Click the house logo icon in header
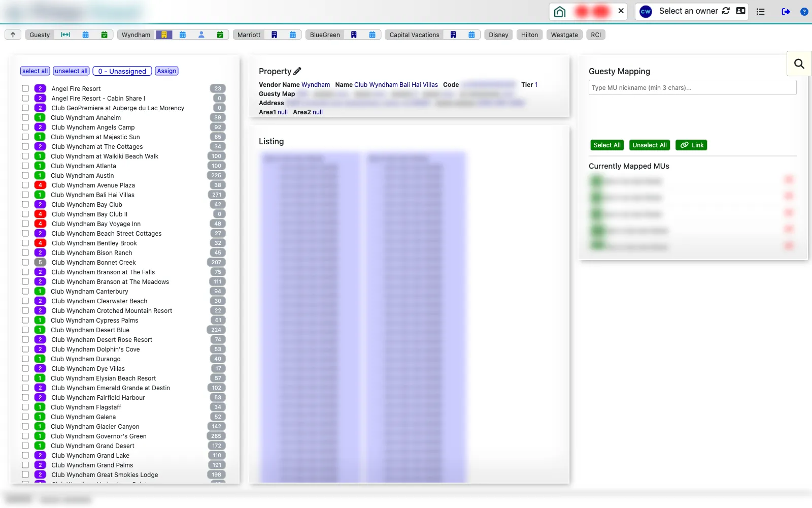 click(560, 11)
